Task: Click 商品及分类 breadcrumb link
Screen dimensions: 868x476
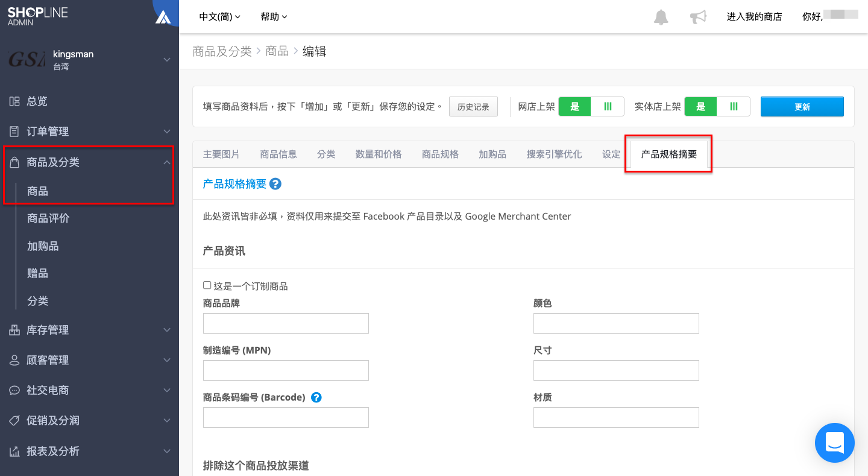Action: coord(222,51)
